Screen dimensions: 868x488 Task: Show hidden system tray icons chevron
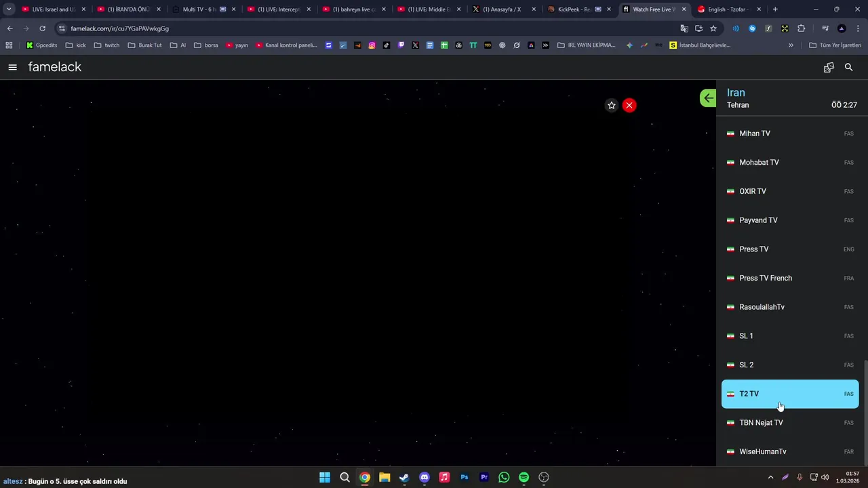(770, 477)
